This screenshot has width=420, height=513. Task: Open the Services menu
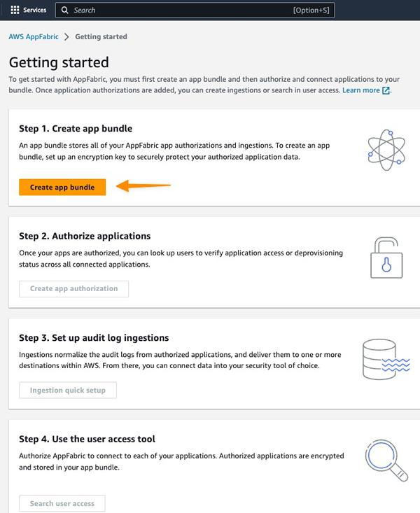[34, 10]
